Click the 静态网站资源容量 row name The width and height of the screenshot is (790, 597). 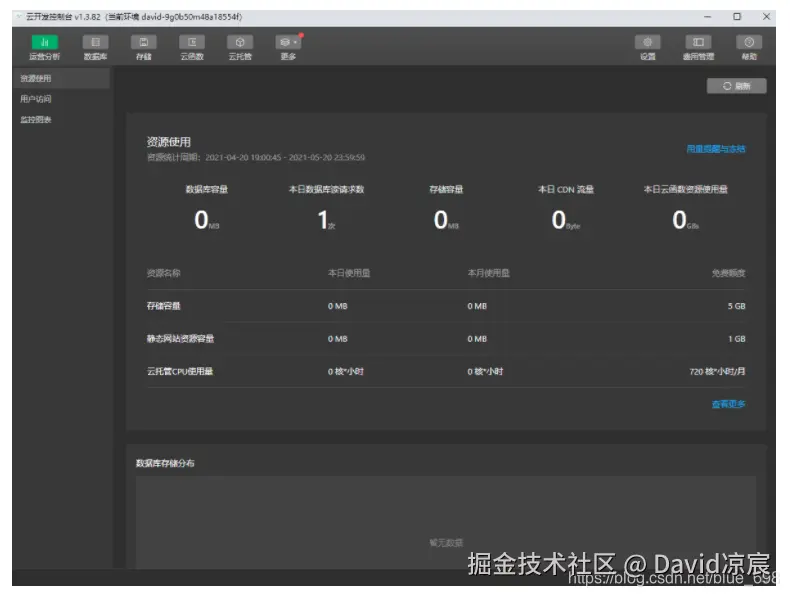(180, 339)
